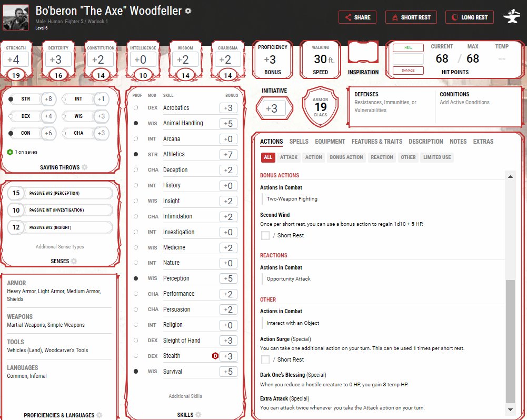Click Add Active Conditions
The width and height of the screenshot is (527, 420).
click(x=464, y=102)
